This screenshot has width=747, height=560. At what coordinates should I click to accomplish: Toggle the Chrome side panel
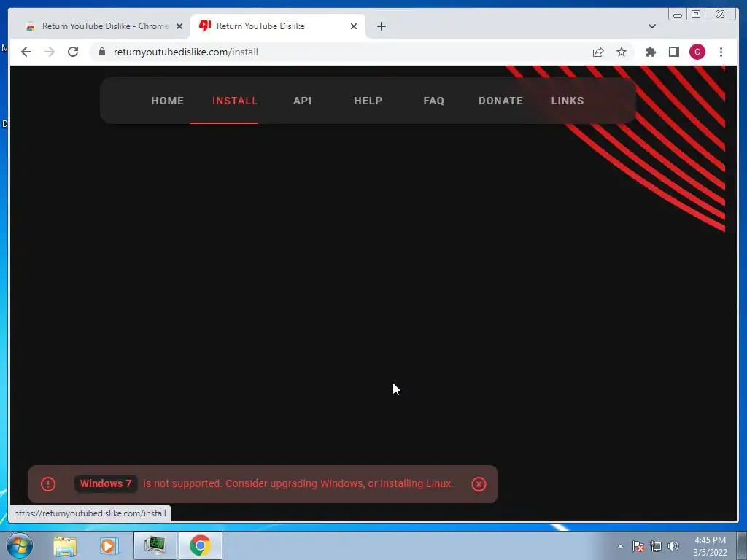click(673, 52)
